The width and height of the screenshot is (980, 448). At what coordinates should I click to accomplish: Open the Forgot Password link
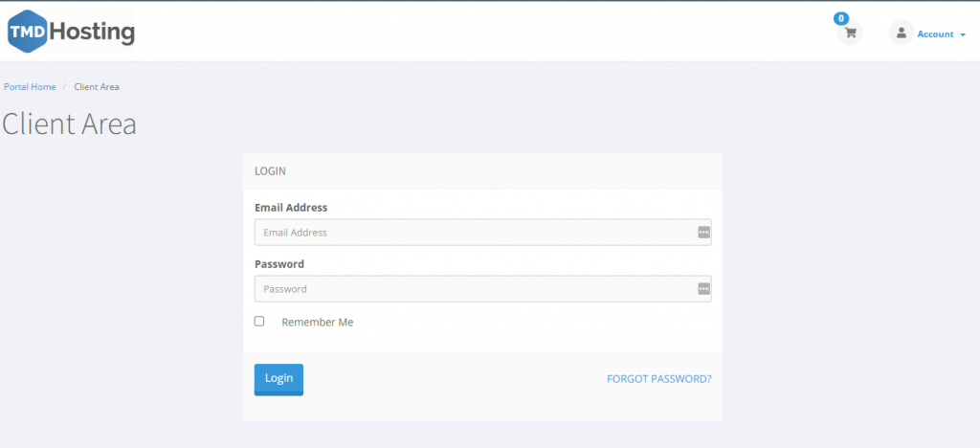tap(658, 379)
